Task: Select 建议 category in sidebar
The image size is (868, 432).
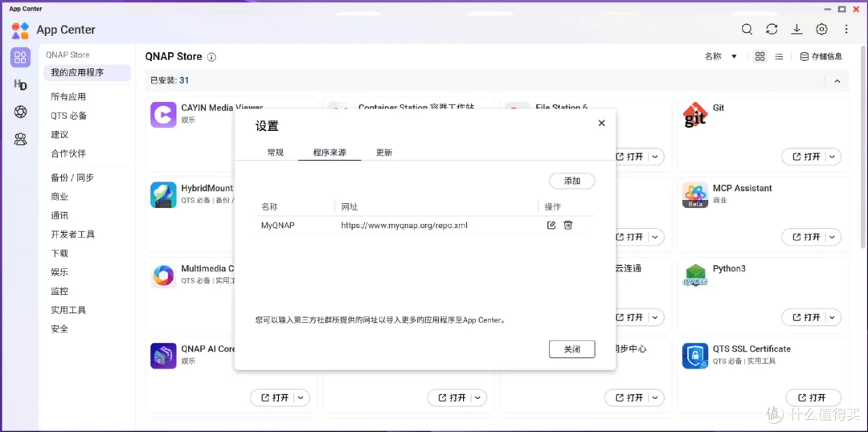Action: pos(59,134)
